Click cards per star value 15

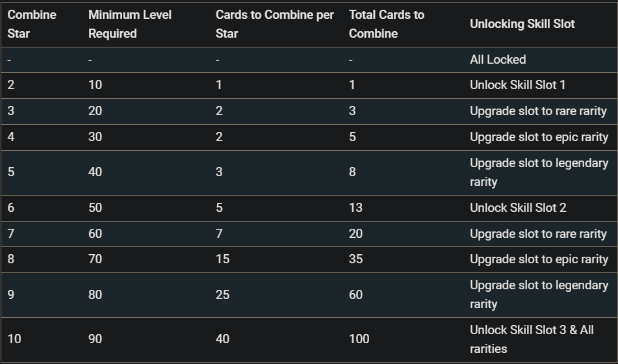[x=222, y=259]
